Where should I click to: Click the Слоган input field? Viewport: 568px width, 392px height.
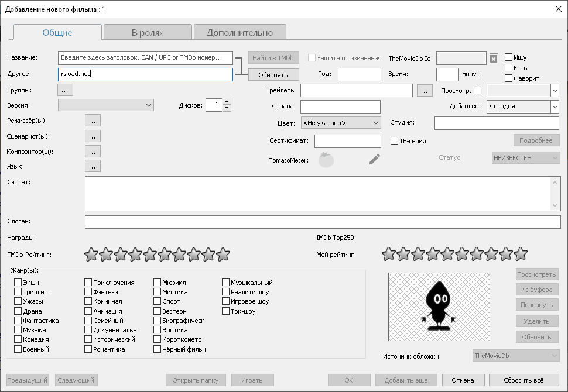tap(323, 222)
